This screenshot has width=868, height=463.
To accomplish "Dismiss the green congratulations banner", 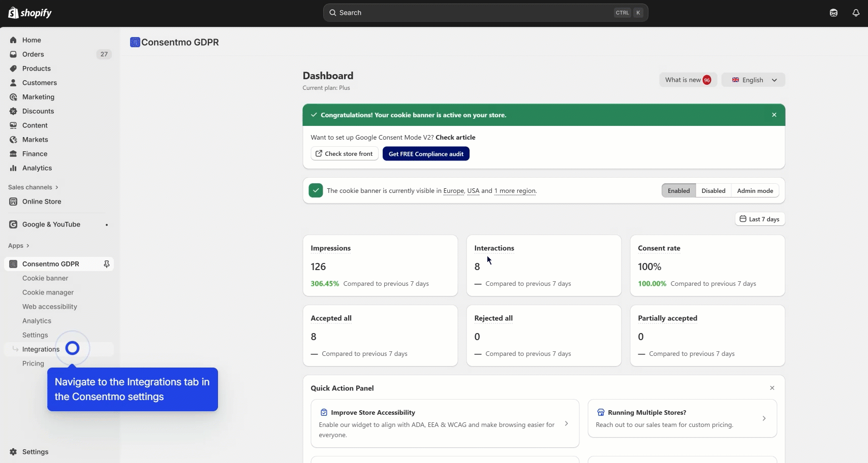I will pyautogui.click(x=774, y=115).
